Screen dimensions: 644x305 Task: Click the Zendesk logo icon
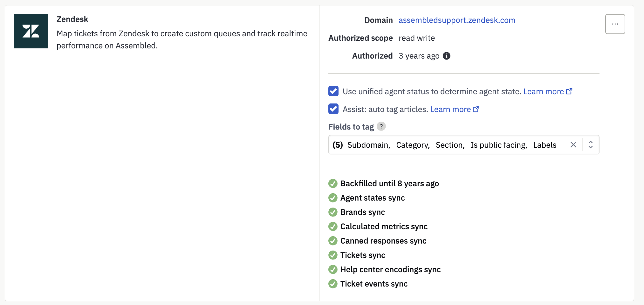click(31, 31)
